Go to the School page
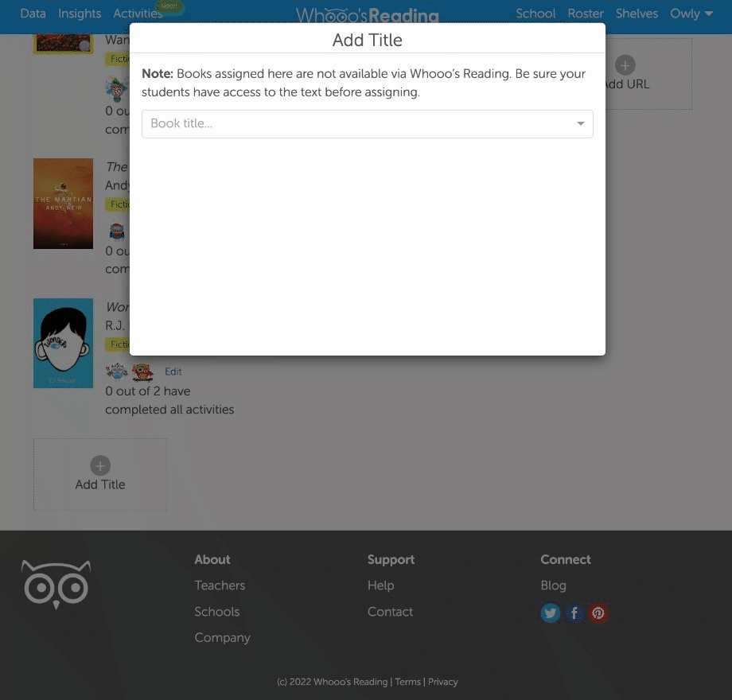The width and height of the screenshot is (732, 700). click(535, 14)
